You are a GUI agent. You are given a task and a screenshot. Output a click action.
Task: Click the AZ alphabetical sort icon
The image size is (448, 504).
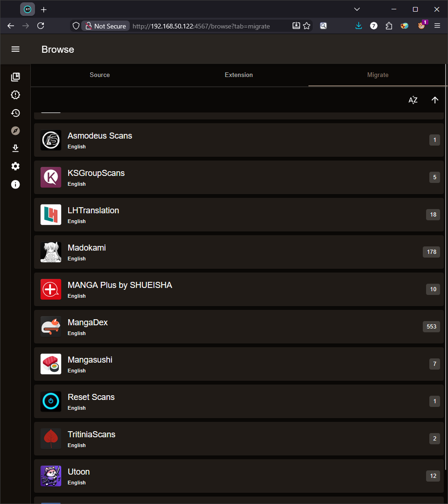coord(413,100)
